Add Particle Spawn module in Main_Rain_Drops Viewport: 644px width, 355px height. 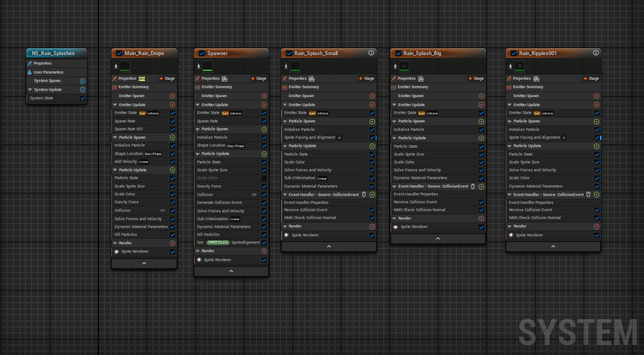(x=173, y=138)
